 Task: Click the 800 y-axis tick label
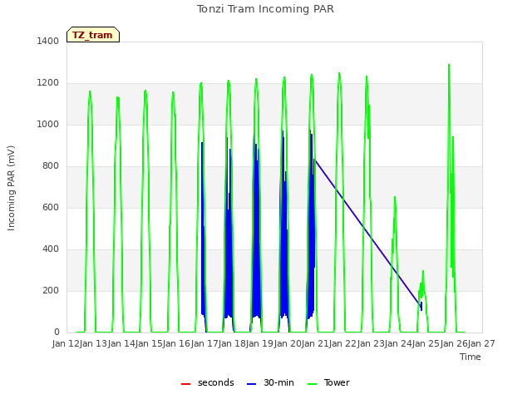[x=51, y=166]
